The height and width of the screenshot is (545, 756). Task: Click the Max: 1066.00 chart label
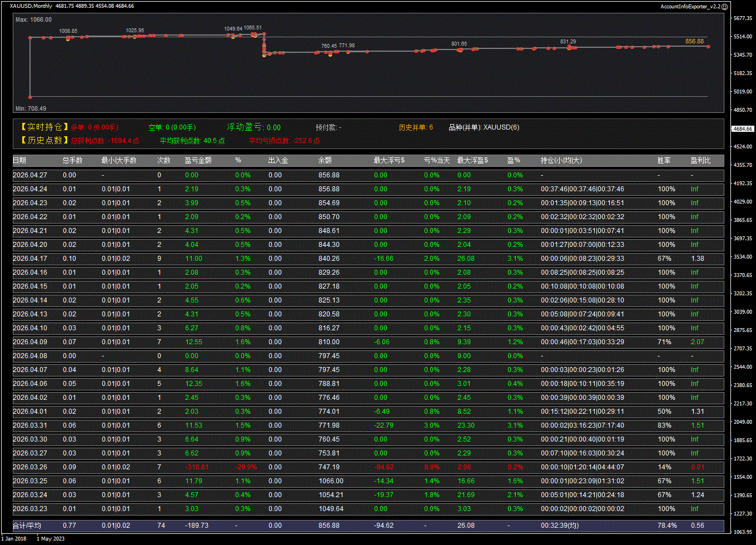[x=33, y=19]
